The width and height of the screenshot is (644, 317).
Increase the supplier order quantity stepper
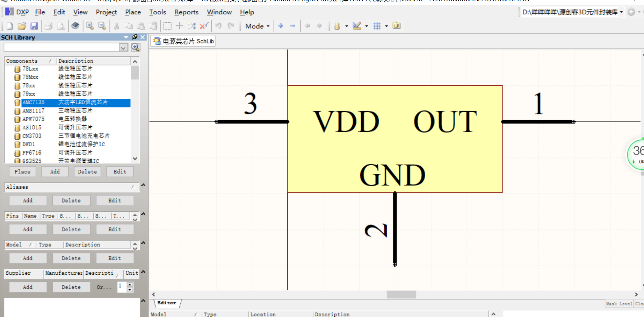point(130,285)
